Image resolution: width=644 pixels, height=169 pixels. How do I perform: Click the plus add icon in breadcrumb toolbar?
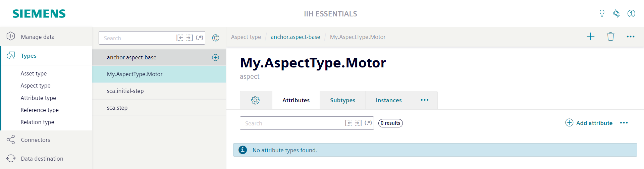coord(590,37)
